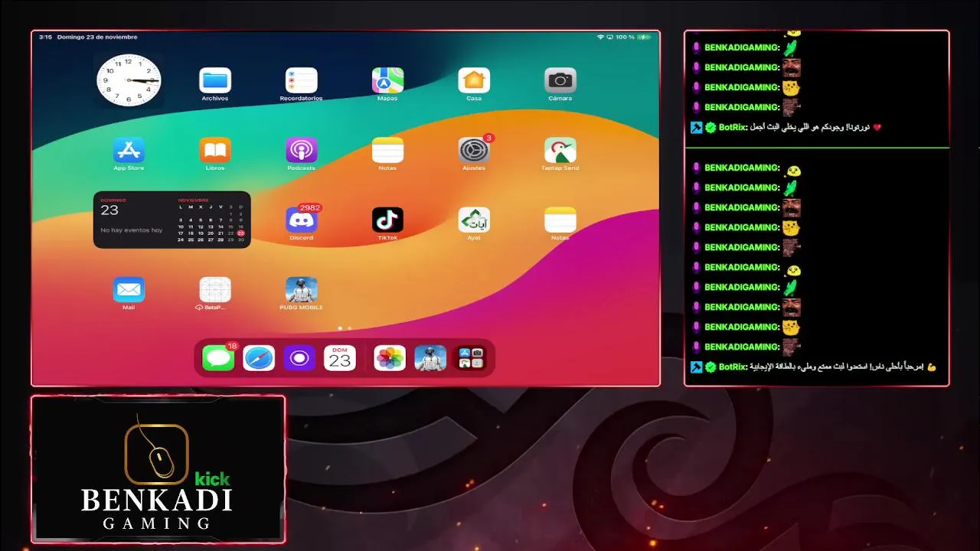This screenshot has height=551, width=980.
Task: Launch the Taptap Send app
Action: [560, 150]
